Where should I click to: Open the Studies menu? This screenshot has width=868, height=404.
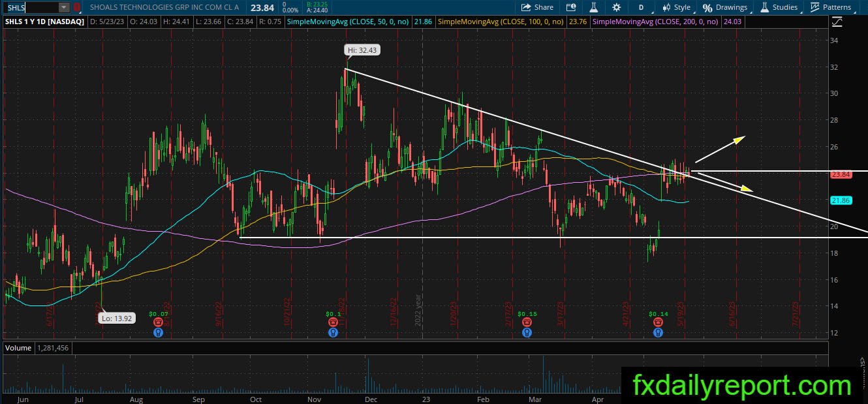(x=779, y=7)
